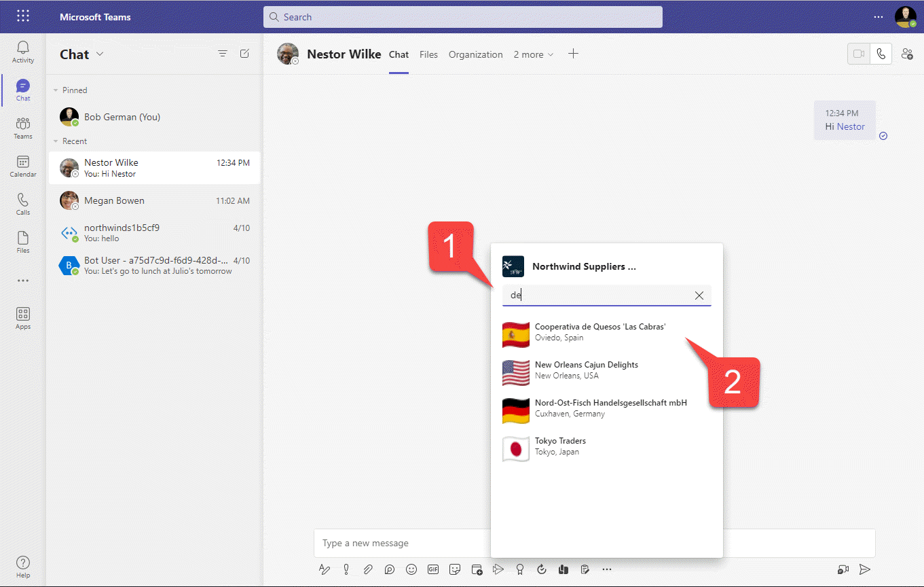
Task: Open Settings and more in title bar
Action: click(x=879, y=17)
